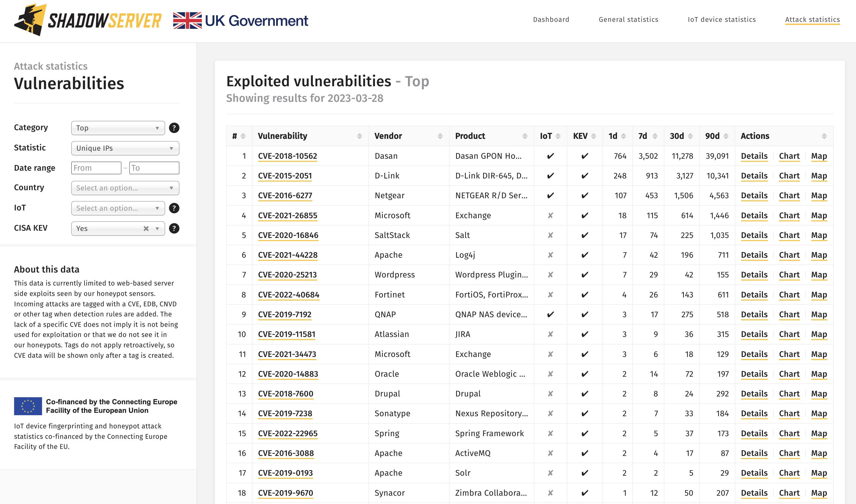Open CVE-2021-26855 link
856x504 pixels.
tap(288, 215)
